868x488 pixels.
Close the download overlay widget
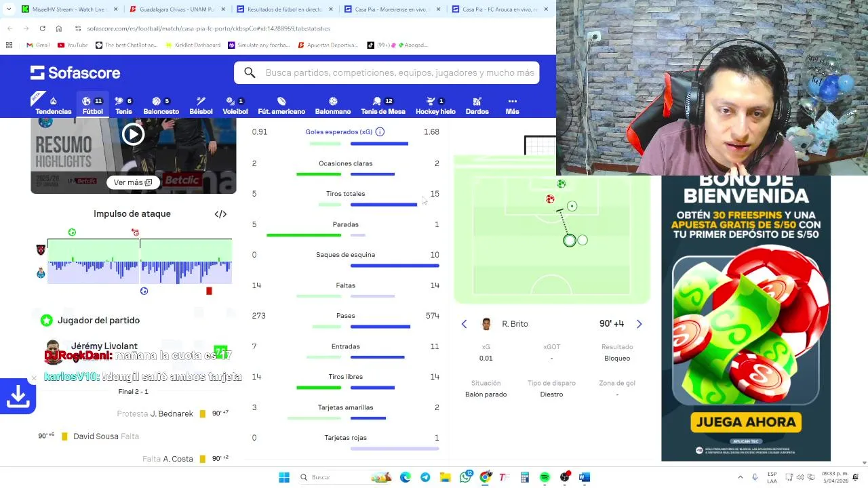click(33, 378)
